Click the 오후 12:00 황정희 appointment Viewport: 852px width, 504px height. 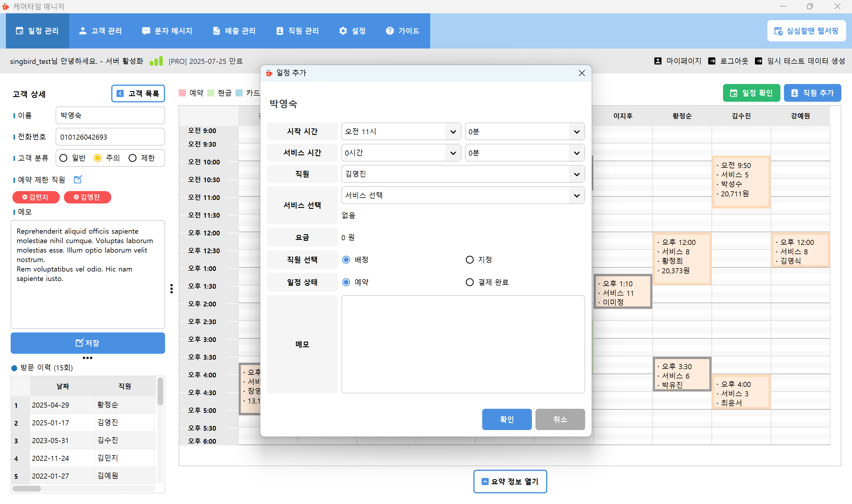682,259
